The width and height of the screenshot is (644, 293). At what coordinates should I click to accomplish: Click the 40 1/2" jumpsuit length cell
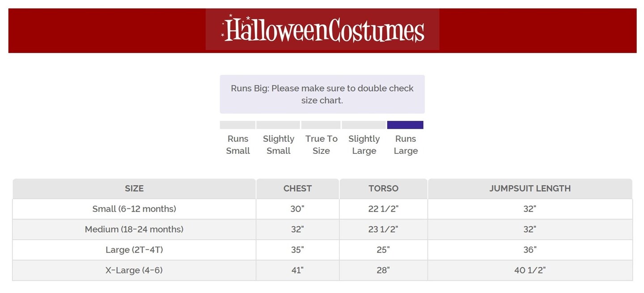(x=530, y=270)
